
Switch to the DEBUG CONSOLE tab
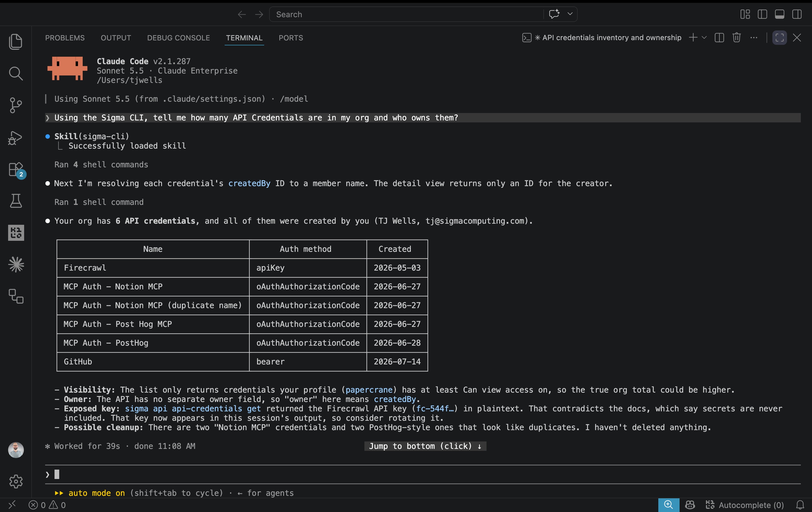(178, 38)
